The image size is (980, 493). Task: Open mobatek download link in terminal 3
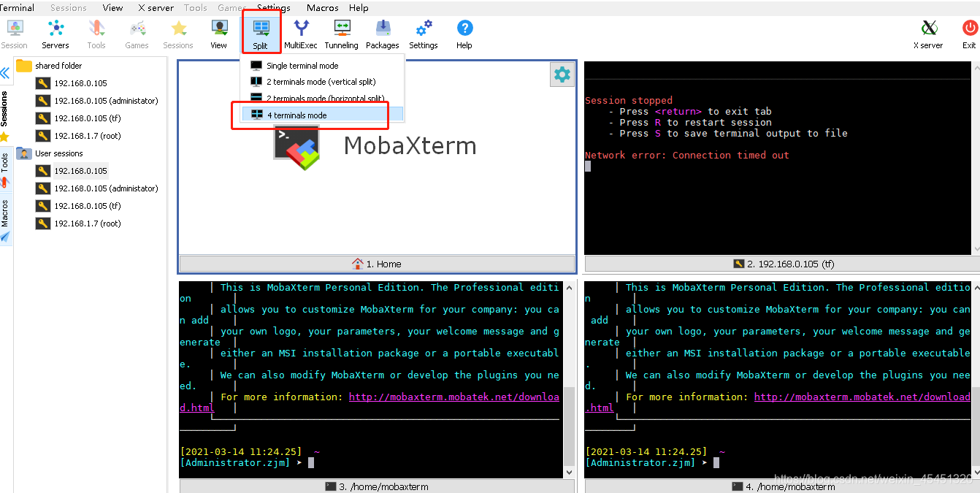click(x=453, y=397)
